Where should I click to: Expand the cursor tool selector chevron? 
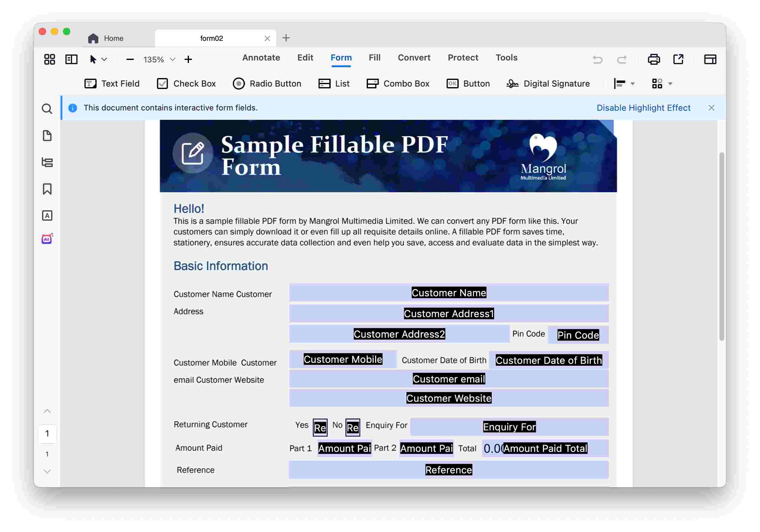pyautogui.click(x=104, y=60)
